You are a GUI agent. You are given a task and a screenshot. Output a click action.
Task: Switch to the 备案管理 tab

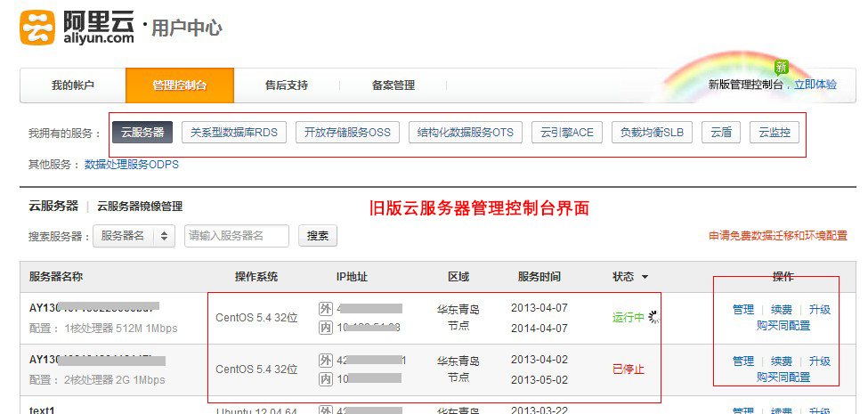[393, 85]
